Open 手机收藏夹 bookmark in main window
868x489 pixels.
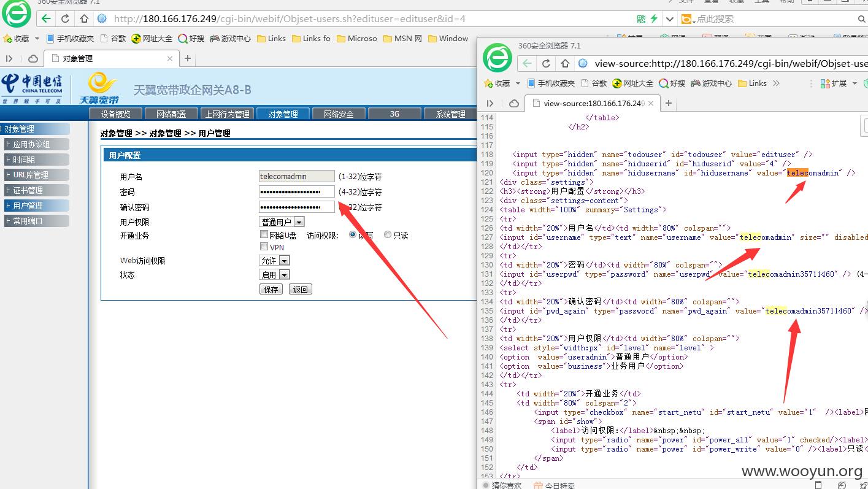click(x=70, y=38)
